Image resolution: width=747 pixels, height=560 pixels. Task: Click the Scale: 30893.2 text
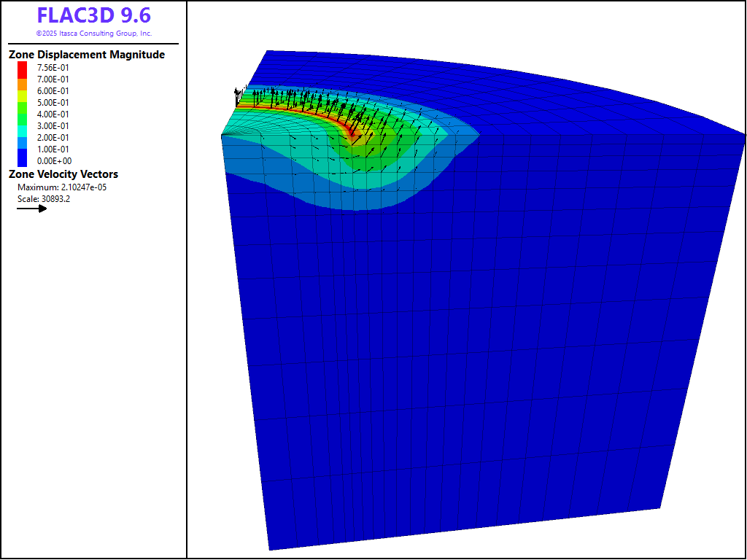44,198
